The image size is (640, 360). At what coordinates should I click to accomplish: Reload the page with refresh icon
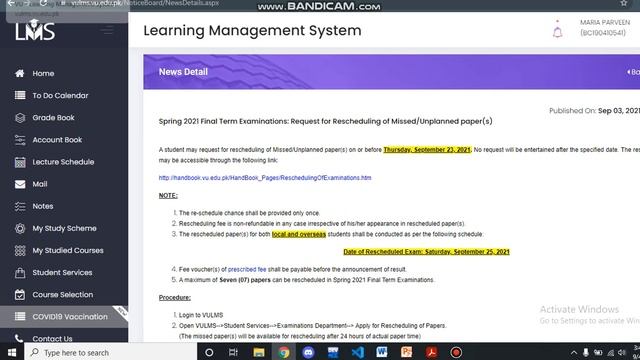(x=43, y=3)
